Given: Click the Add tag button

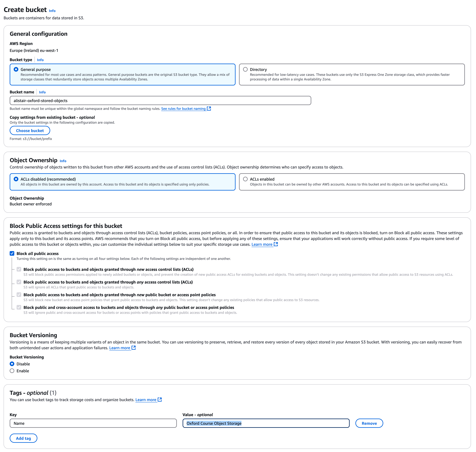Looking at the screenshot, I should (23, 438).
